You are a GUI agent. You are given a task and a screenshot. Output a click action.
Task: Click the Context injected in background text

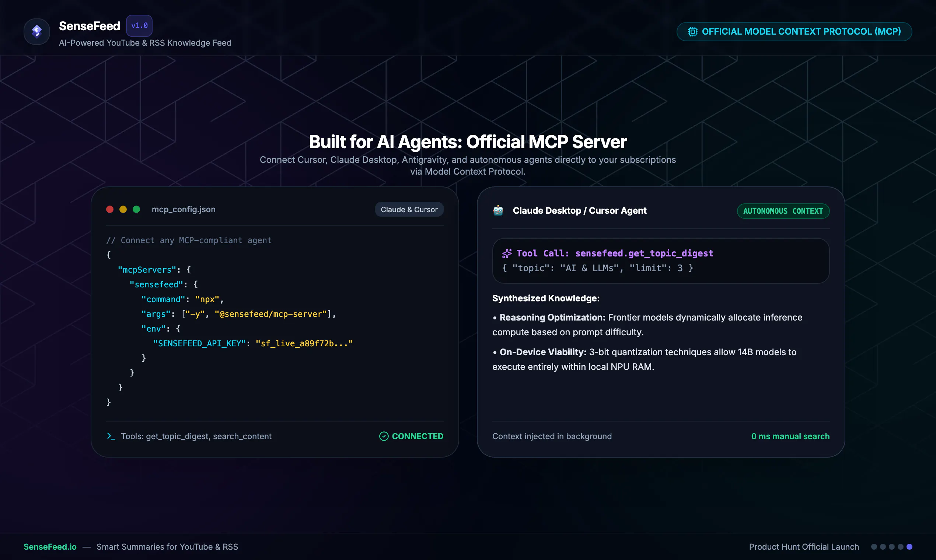point(552,436)
